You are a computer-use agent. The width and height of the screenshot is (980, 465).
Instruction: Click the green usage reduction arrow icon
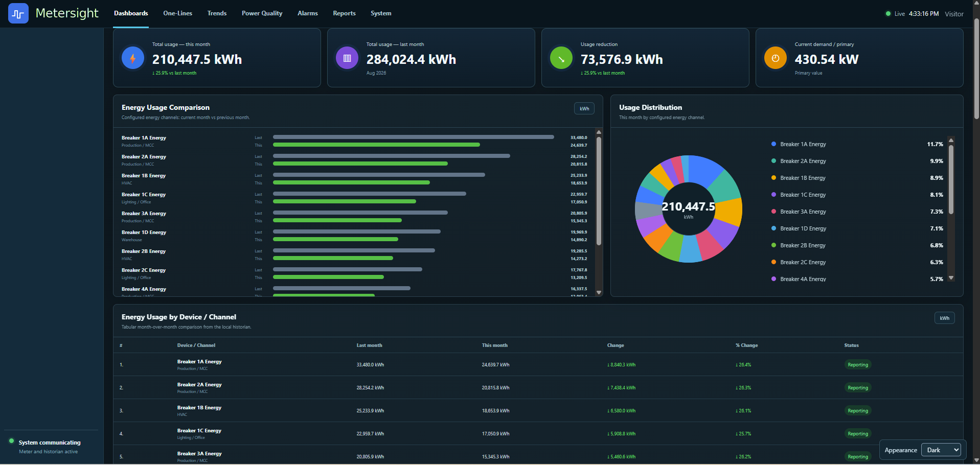[561, 58]
